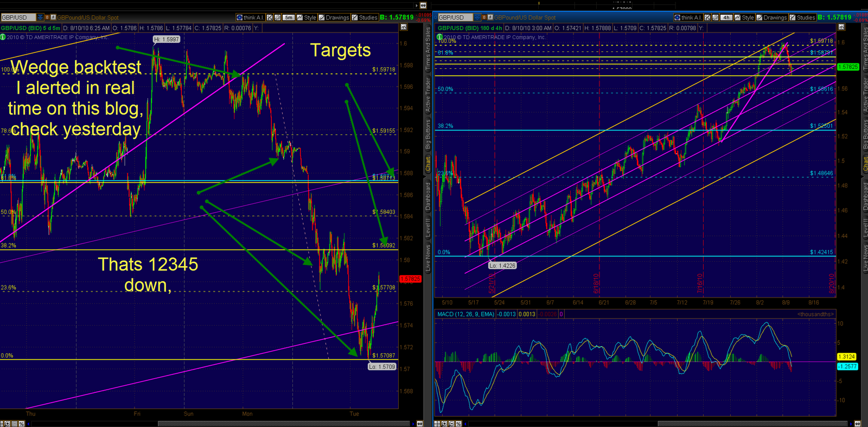
Task: Click green info icon in left chart
Action: tap(3, 37)
